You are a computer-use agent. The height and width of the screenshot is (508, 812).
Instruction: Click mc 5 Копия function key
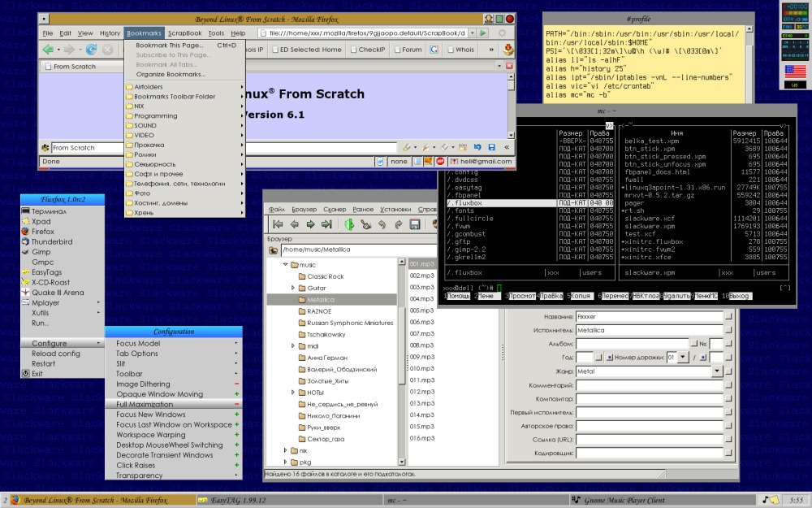click(580, 296)
